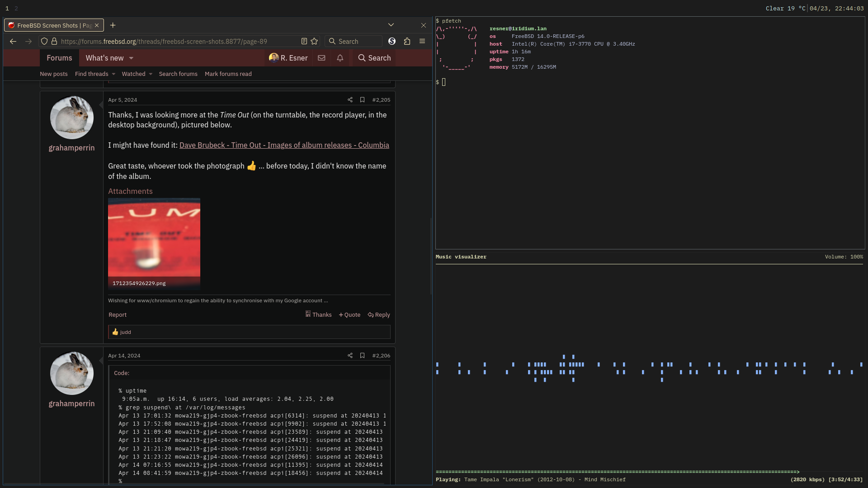This screenshot has width=868, height=488.
Task: Open the extension icon next to Search box
Action: pos(392,41)
